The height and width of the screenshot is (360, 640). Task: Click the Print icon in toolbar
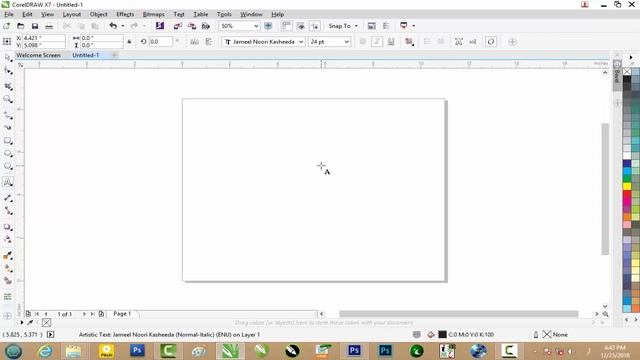point(49,26)
